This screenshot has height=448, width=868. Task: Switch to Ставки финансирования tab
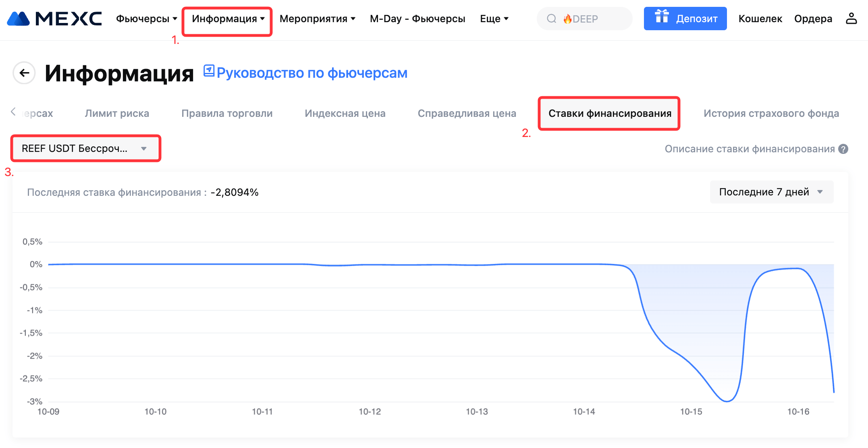pos(609,114)
